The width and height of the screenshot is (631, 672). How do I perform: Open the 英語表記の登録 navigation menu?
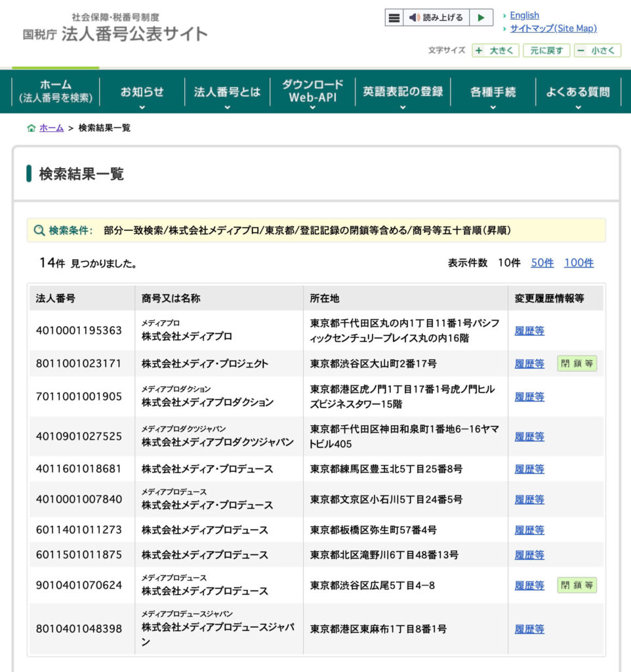point(403,92)
